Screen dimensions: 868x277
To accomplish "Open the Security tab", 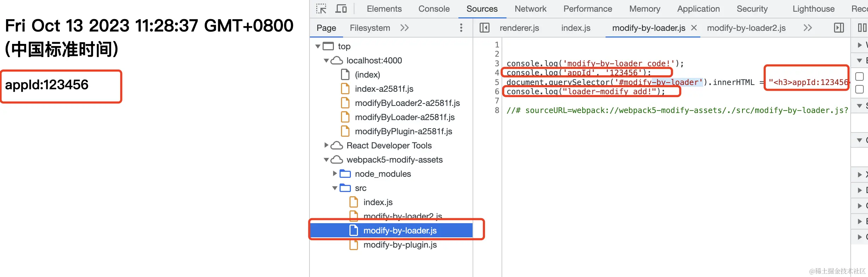I will (752, 9).
